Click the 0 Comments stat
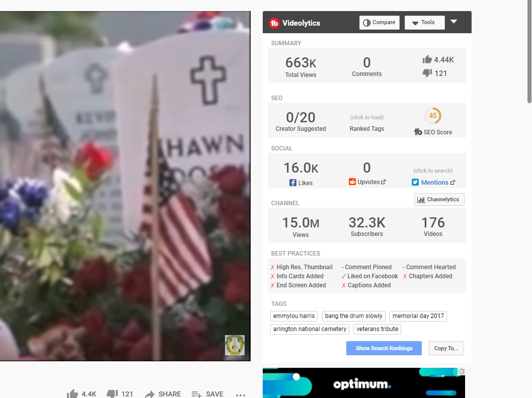Viewport: 532px width, 398px height. point(367,66)
